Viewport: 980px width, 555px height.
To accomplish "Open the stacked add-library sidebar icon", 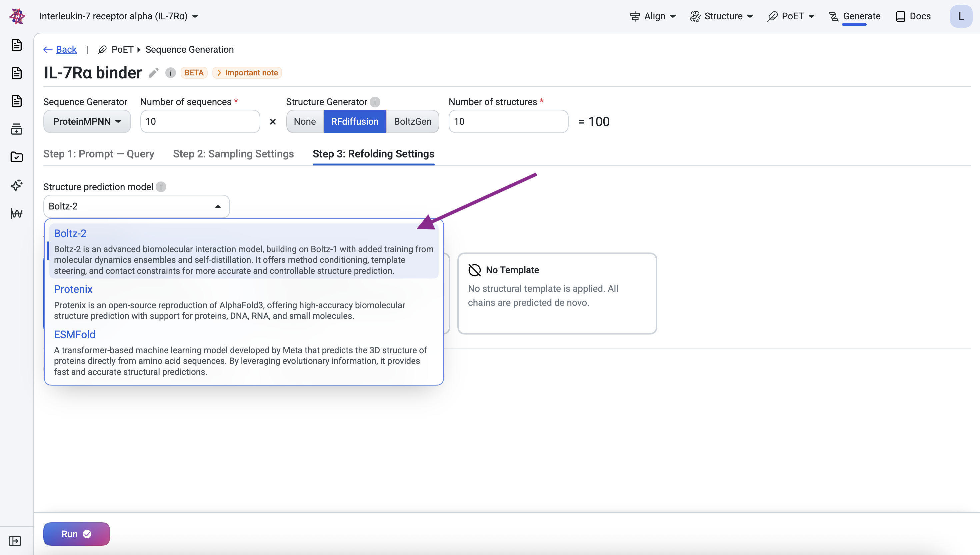I will click(x=16, y=129).
